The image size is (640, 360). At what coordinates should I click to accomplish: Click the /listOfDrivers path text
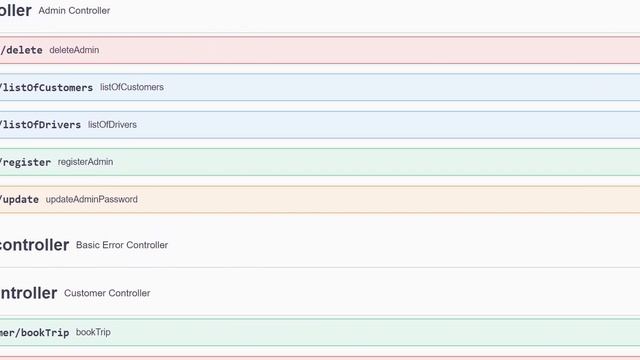pos(40,125)
